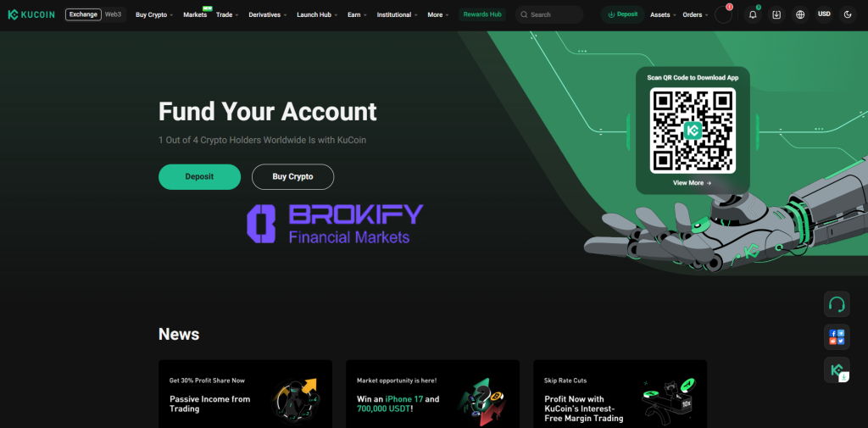Viewport: 868px width, 428px height.
Task: Expand the Derivatives dropdown menu
Action: 267,15
